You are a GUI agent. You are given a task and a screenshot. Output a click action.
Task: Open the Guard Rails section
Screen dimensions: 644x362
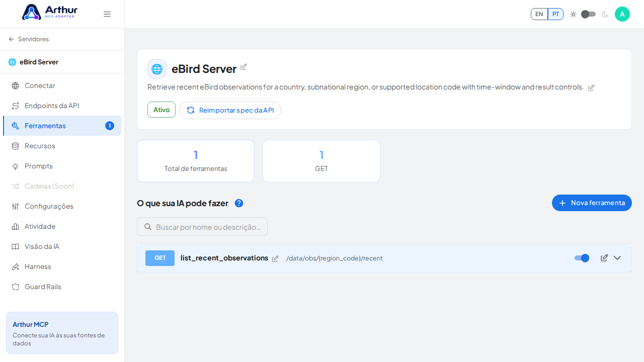pyautogui.click(x=62, y=287)
